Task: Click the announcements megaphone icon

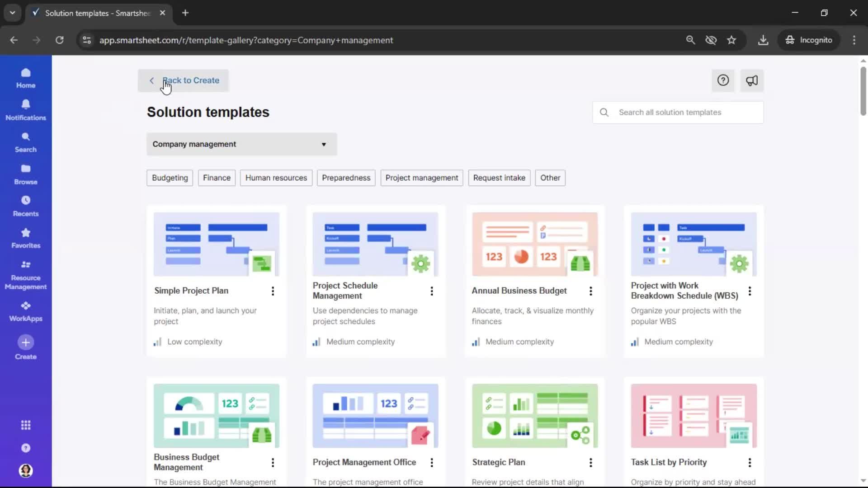Action: (751, 80)
